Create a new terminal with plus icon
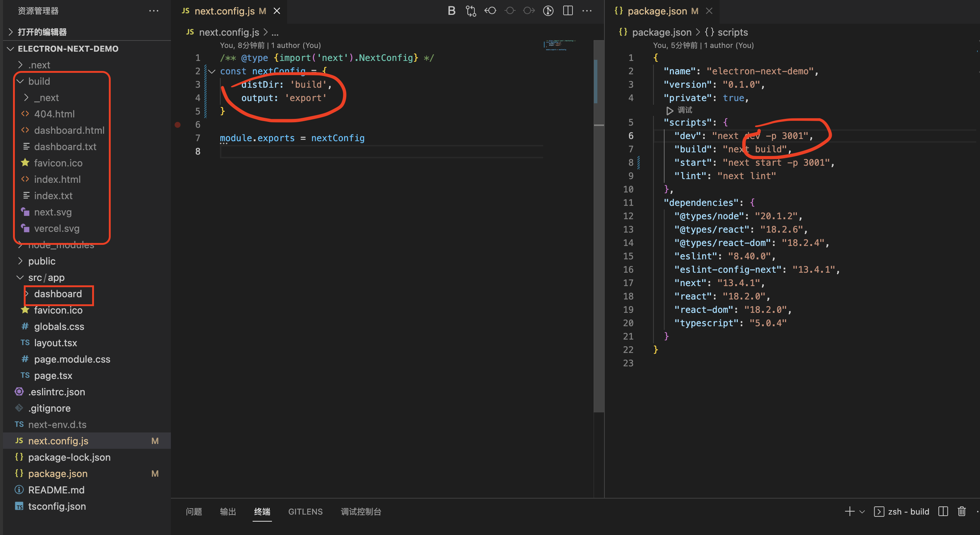Screen dimensions: 980x535 (x=850, y=512)
